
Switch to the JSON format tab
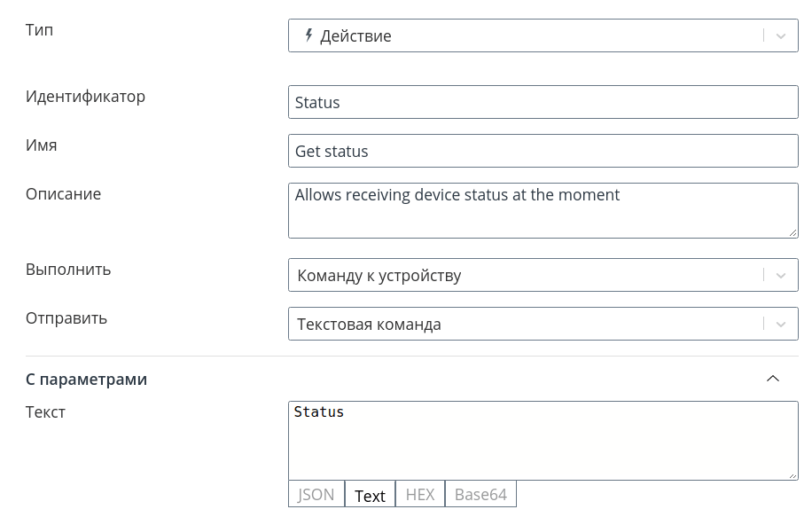coord(316,494)
